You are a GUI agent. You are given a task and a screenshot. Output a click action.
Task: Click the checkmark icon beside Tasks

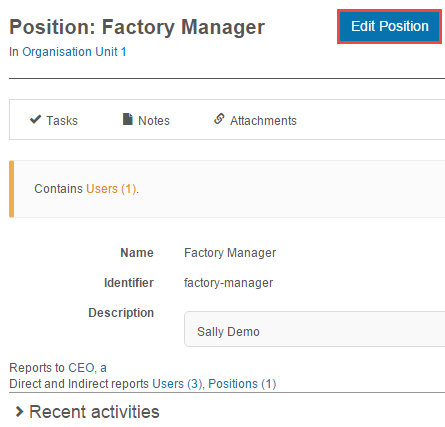point(35,119)
